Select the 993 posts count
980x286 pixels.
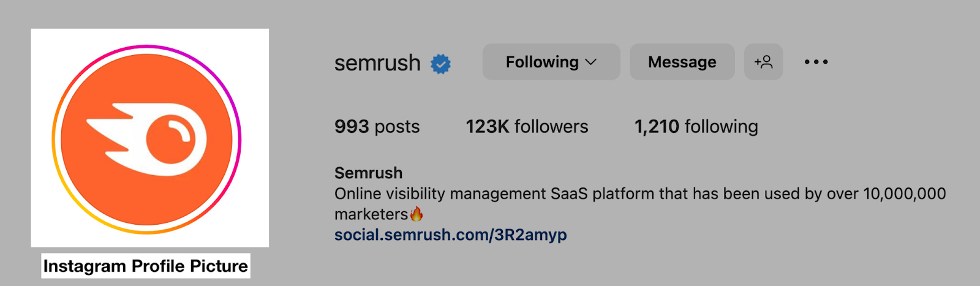(x=377, y=127)
